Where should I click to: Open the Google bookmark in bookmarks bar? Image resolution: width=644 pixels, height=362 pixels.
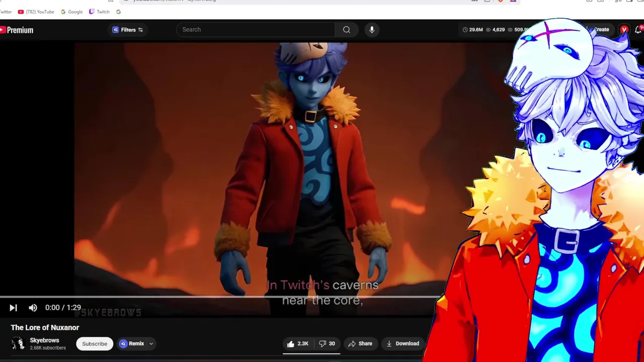pyautogui.click(x=71, y=12)
